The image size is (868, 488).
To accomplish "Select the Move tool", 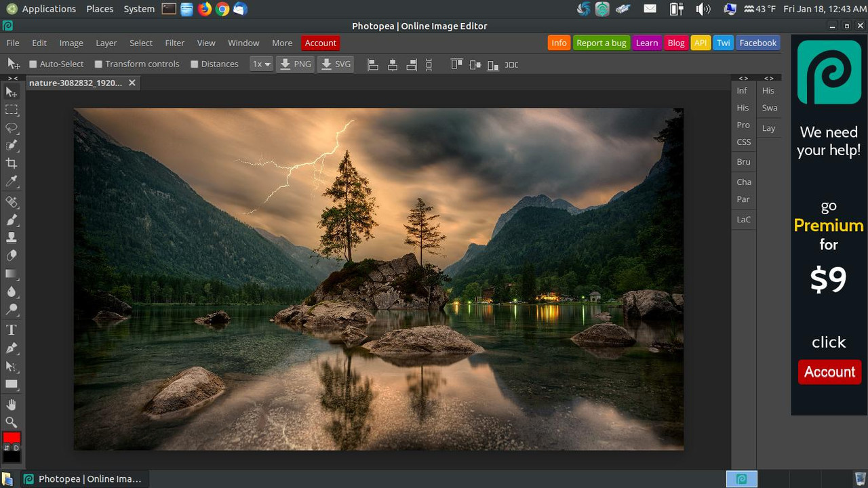I will tap(11, 92).
